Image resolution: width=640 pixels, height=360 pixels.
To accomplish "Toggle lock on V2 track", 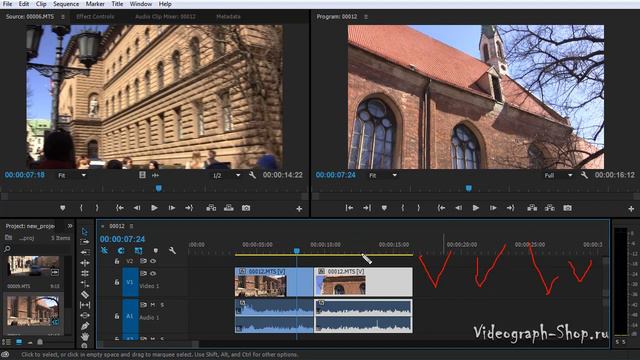I will (x=117, y=261).
